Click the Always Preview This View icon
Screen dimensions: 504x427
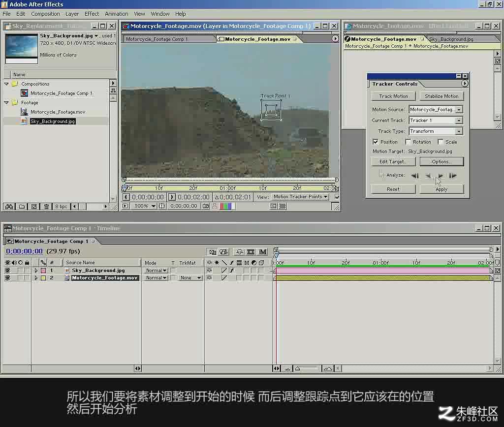(x=126, y=206)
